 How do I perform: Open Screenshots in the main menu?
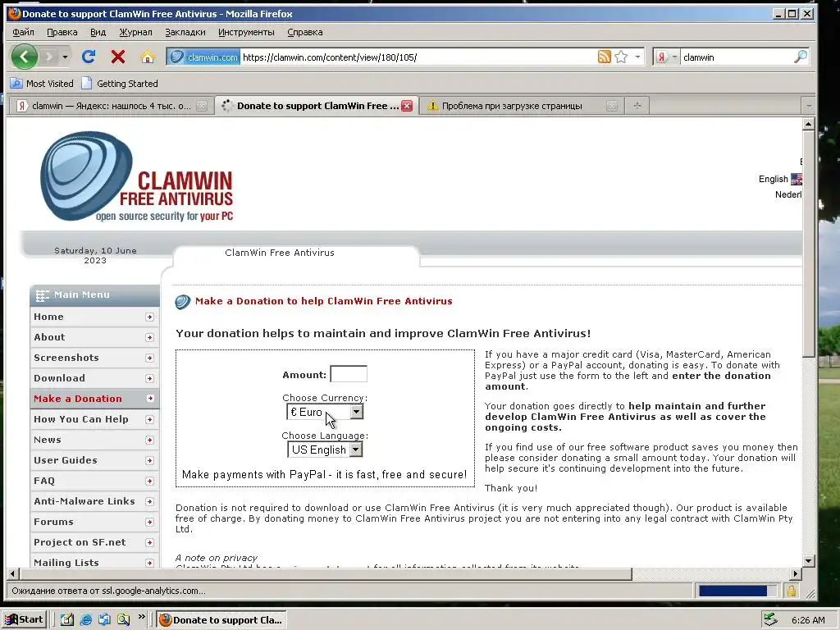[x=94, y=358]
